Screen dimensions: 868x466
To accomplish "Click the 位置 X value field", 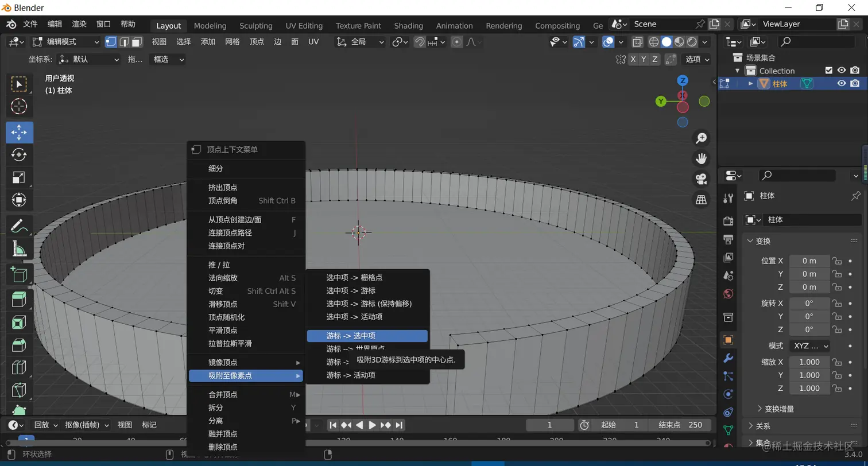I will (x=809, y=261).
